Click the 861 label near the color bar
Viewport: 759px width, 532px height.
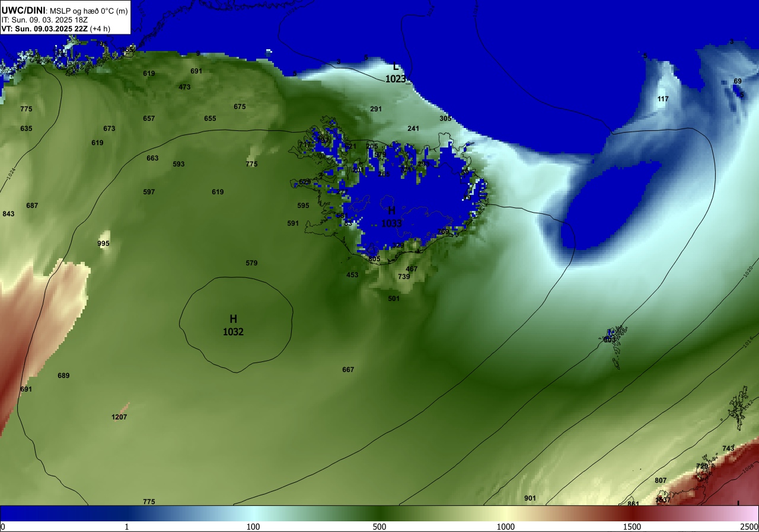[633, 504]
